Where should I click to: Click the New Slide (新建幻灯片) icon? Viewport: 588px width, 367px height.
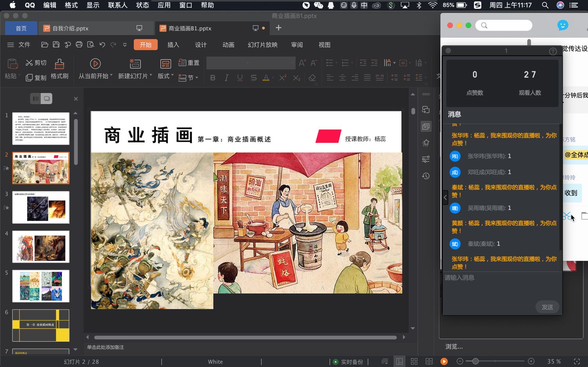point(135,64)
